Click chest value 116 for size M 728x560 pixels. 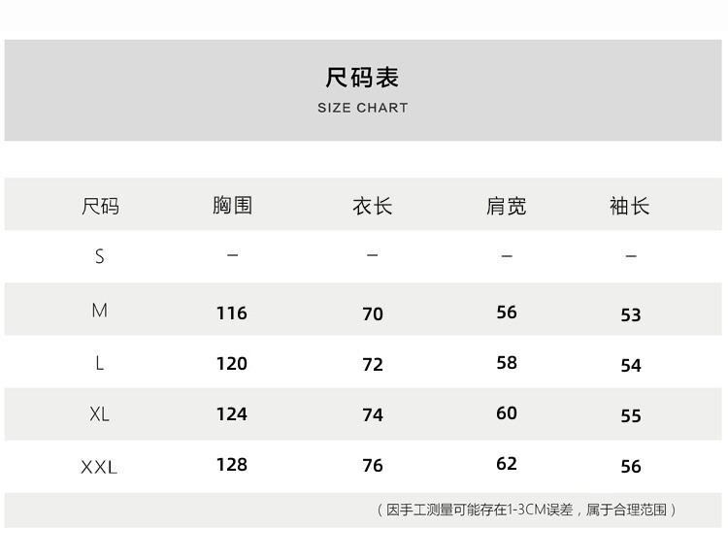click(x=231, y=313)
